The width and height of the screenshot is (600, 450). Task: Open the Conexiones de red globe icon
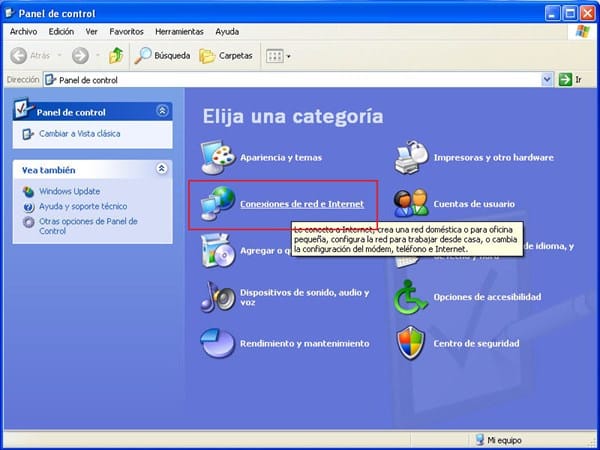(x=218, y=204)
